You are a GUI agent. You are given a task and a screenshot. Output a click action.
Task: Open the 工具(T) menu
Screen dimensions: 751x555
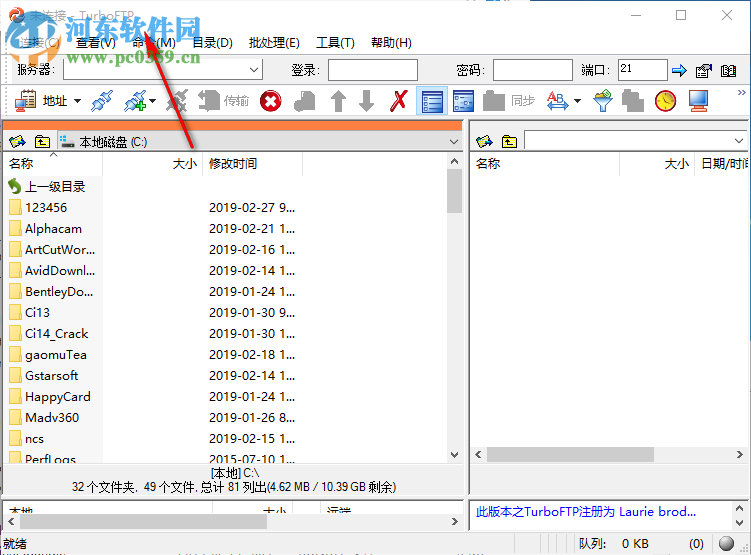point(335,43)
